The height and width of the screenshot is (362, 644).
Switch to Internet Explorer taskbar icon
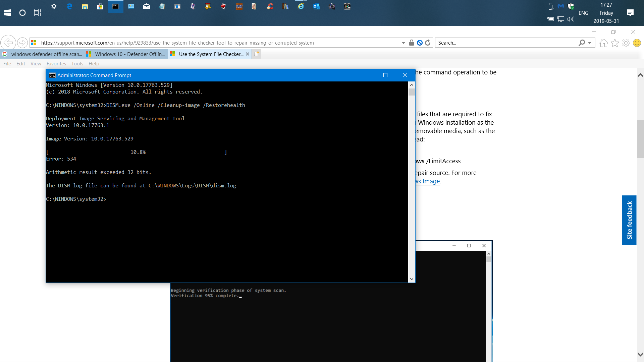coord(301,6)
